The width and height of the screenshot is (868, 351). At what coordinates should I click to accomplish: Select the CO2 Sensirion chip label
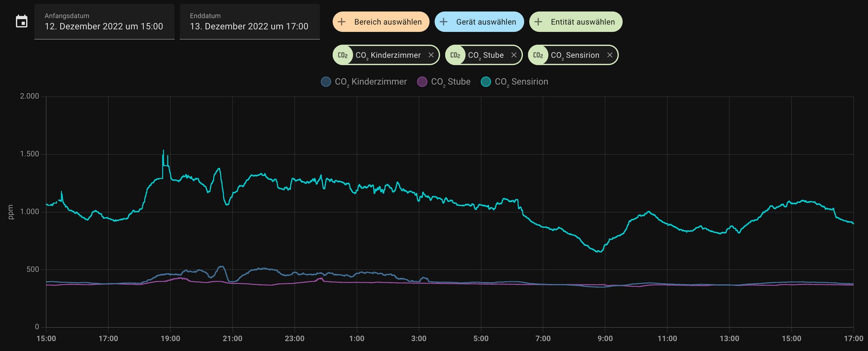pos(575,55)
